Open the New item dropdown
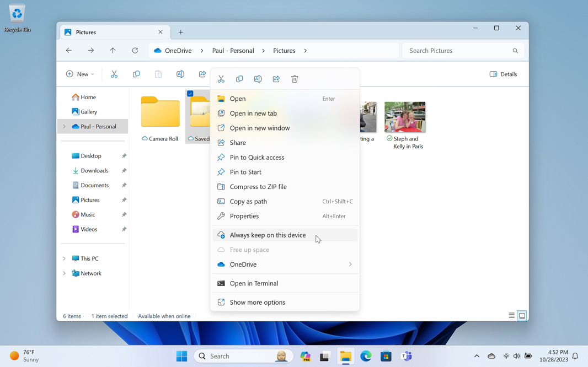This screenshot has height=367, width=588. (x=80, y=74)
